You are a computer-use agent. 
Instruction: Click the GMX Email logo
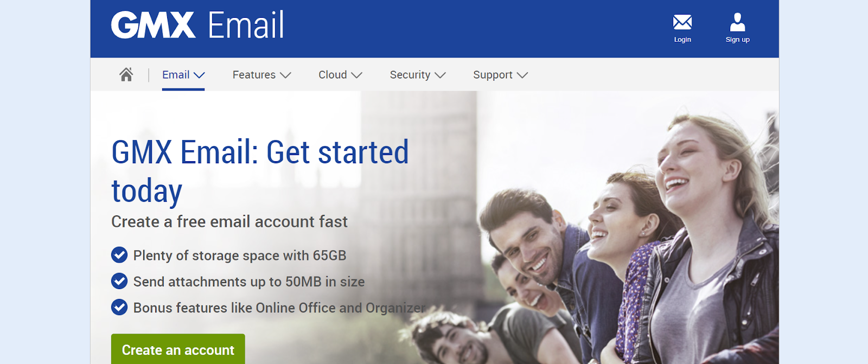point(197,25)
